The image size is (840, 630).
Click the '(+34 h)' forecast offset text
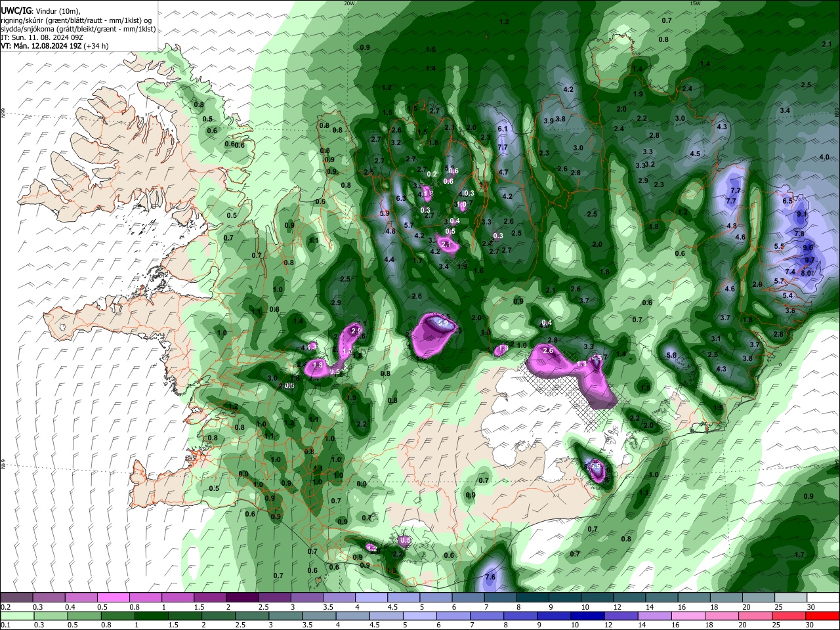point(96,46)
